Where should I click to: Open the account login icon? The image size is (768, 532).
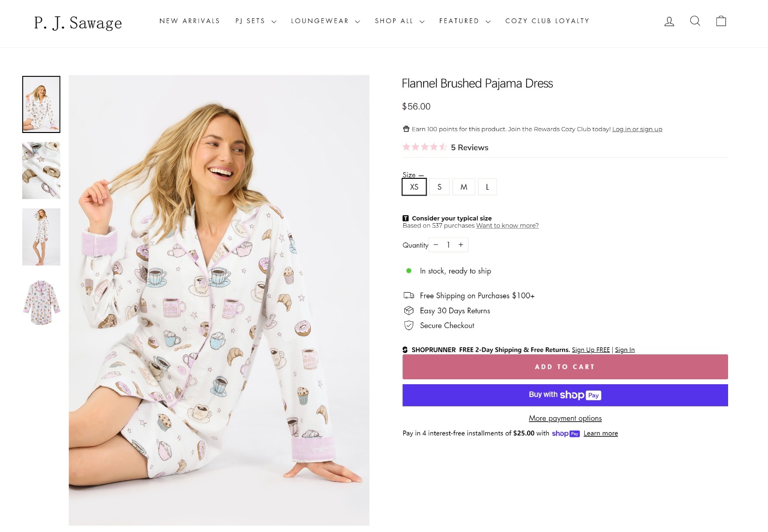669,21
